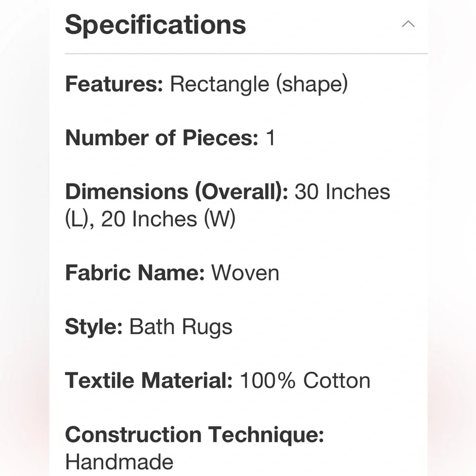Select the 30 Inches length value
The width and height of the screenshot is (476, 476).
pyautogui.click(x=342, y=192)
